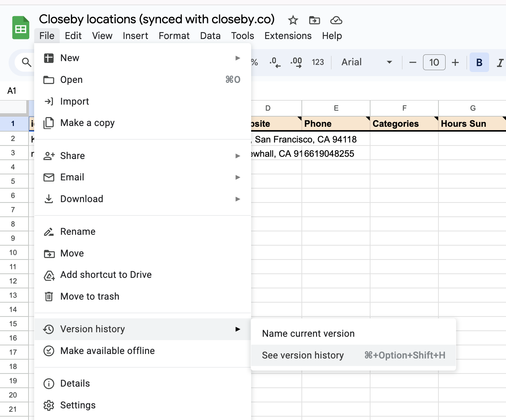Choose See version history
Screen dimensions: 506x420
(303, 355)
